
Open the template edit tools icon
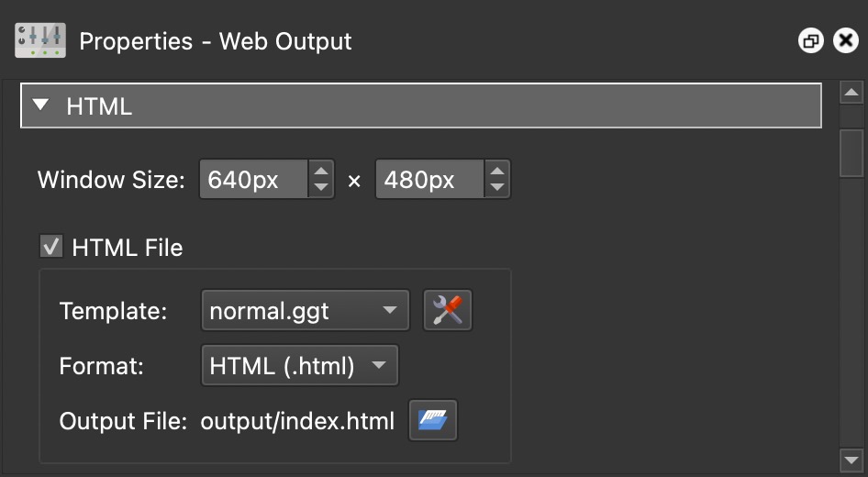tap(447, 311)
